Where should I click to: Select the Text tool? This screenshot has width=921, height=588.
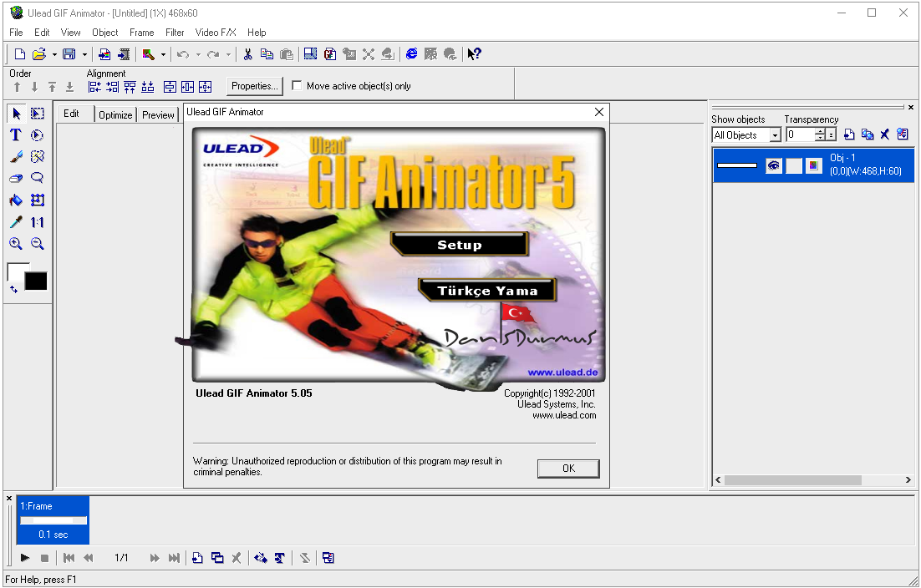(x=16, y=135)
